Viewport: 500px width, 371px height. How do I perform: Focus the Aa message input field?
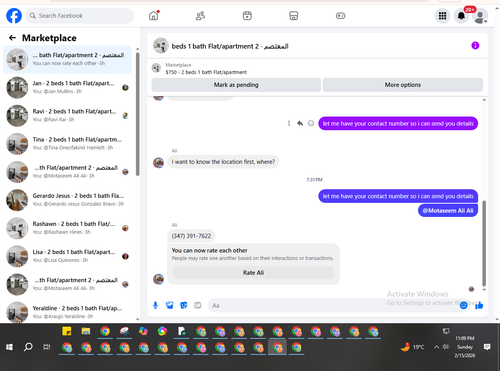coord(333,305)
